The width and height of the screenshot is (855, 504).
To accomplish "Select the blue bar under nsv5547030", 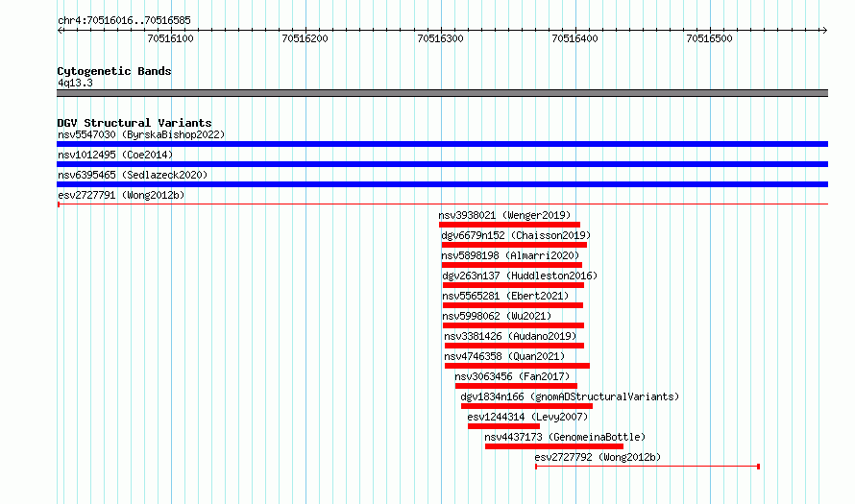I will point(442,144).
